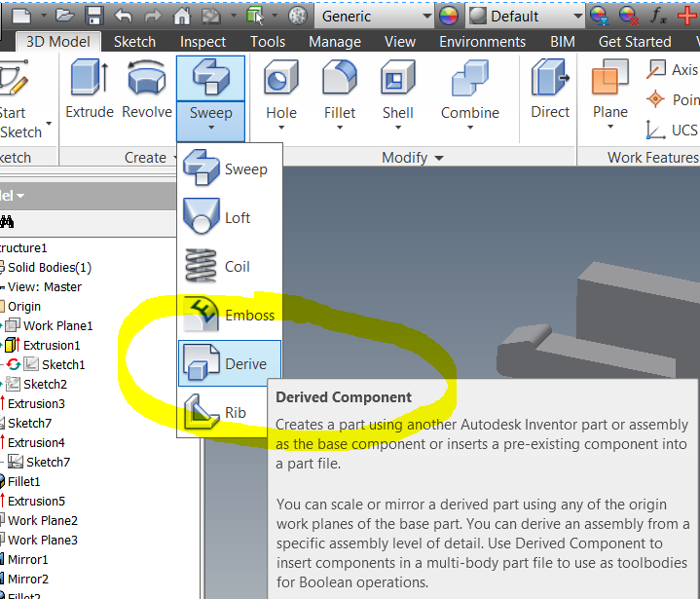Switch to the BIM tab
This screenshot has height=599, width=700.
click(x=563, y=42)
